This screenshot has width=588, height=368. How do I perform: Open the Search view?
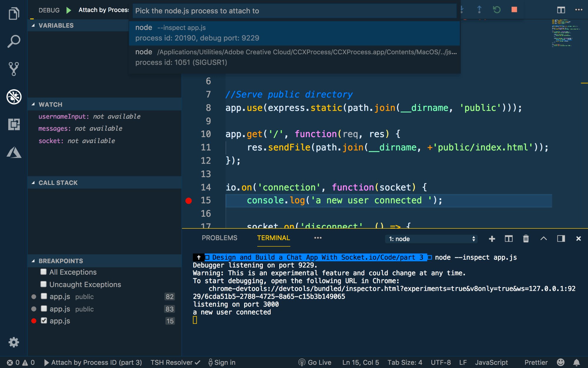[14, 41]
